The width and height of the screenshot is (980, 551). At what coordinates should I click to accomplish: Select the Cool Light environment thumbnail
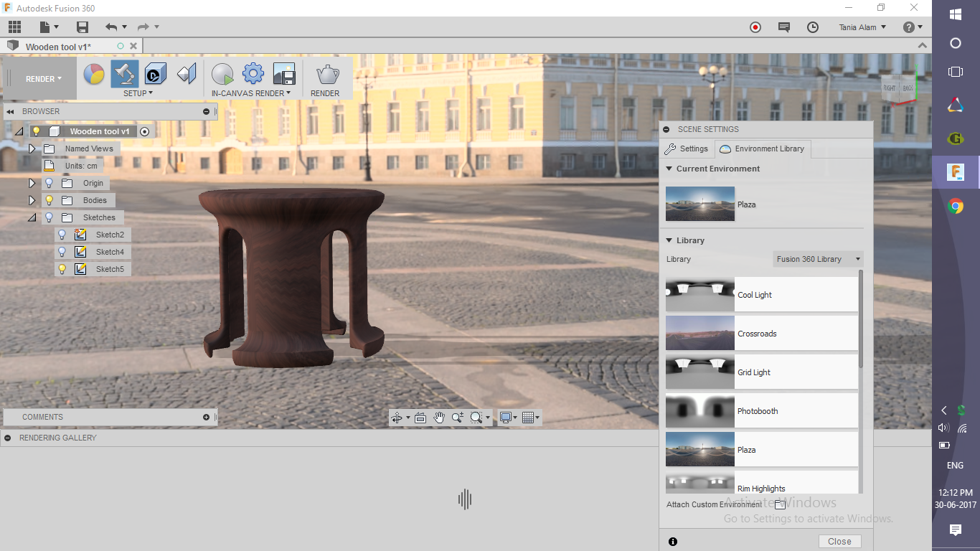coord(699,294)
